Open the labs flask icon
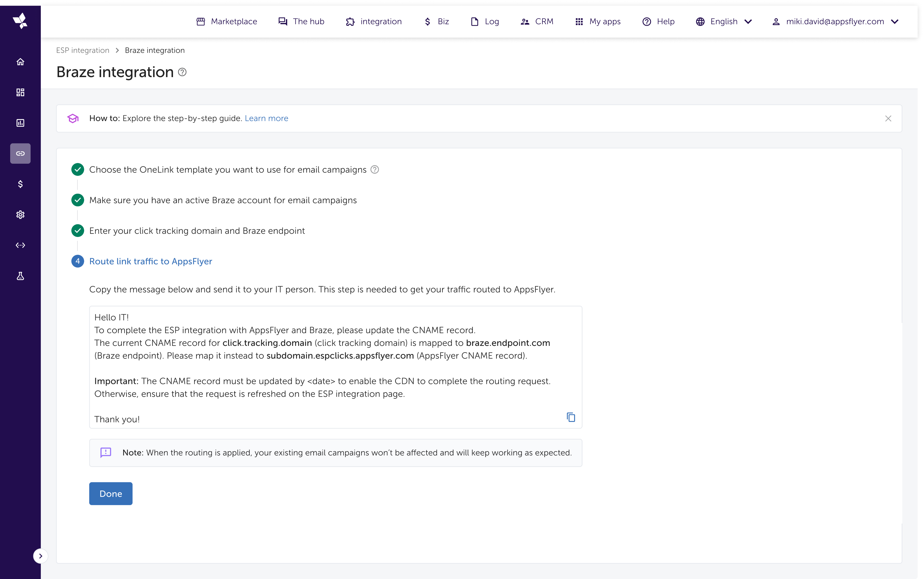924x579 pixels. coord(20,276)
